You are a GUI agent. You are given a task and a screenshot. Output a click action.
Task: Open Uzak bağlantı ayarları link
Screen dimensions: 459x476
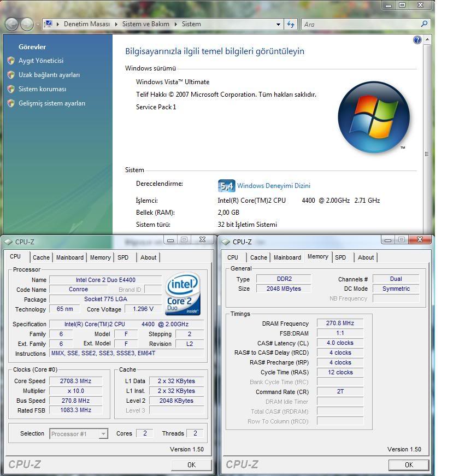[49, 75]
